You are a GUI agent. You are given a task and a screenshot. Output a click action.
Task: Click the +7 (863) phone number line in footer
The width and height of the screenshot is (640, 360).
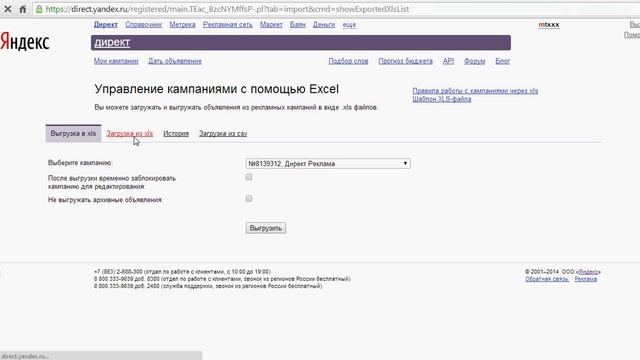(182, 271)
